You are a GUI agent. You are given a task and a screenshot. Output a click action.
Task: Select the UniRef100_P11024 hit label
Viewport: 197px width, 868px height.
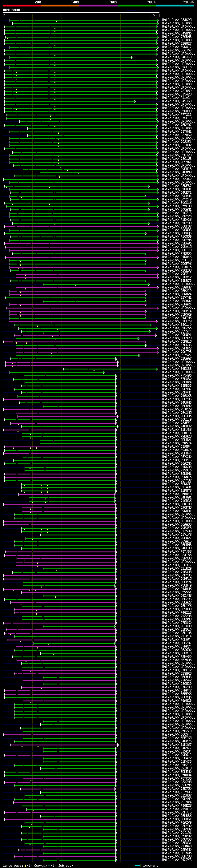pyautogui.click(x=177, y=98)
